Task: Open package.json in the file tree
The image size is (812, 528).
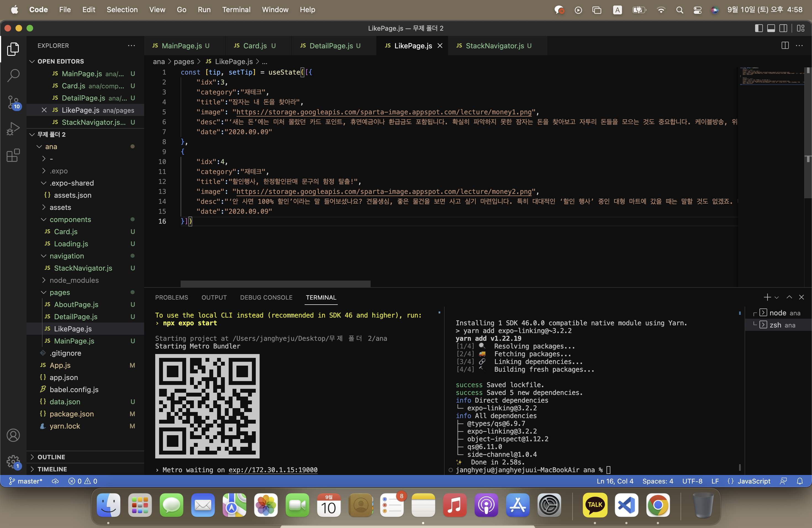Action: (x=85, y=414)
